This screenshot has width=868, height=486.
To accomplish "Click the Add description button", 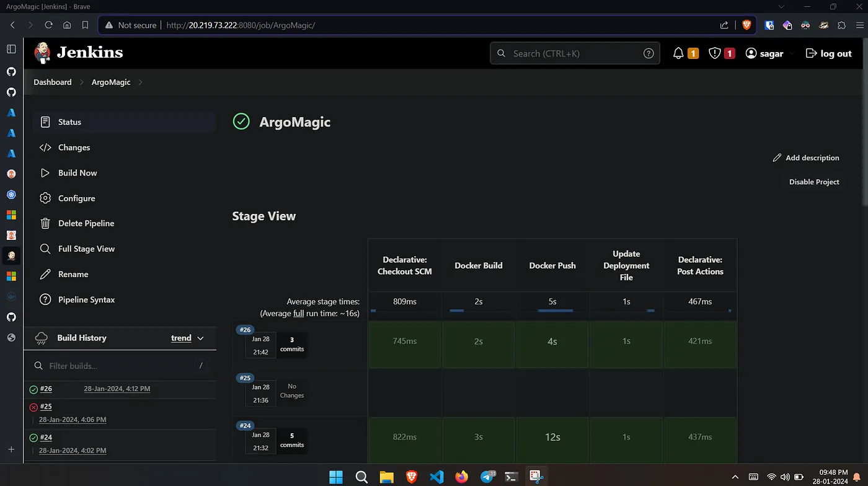I will click(x=806, y=158).
